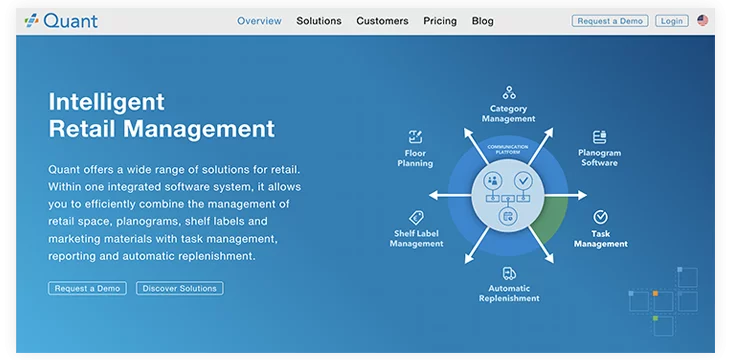This screenshot has height=360, width=730.
Task: Go to the Customers page
Action: pos(382,21)
